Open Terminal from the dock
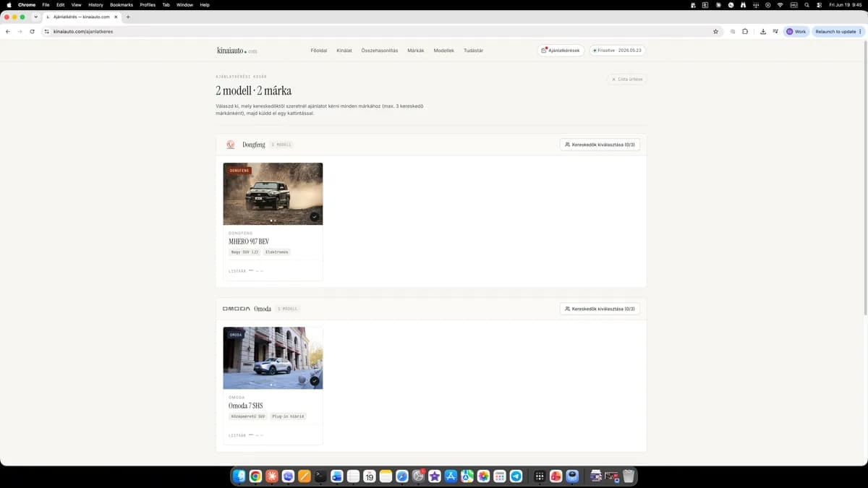Image resolution: width=868 pixels, height=488 pixels. coord(320,476)
